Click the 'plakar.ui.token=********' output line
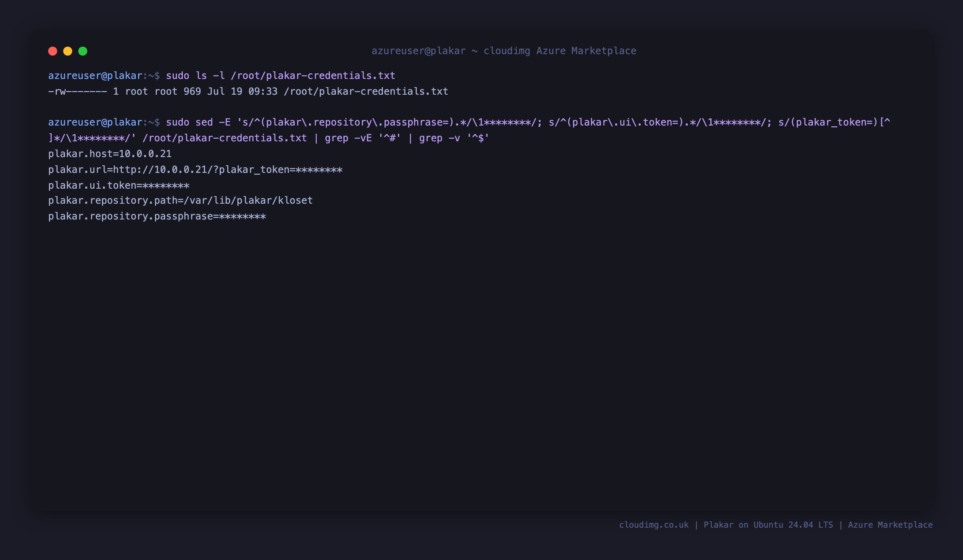The width and height of the screenshot is (963, 560). 119,185
